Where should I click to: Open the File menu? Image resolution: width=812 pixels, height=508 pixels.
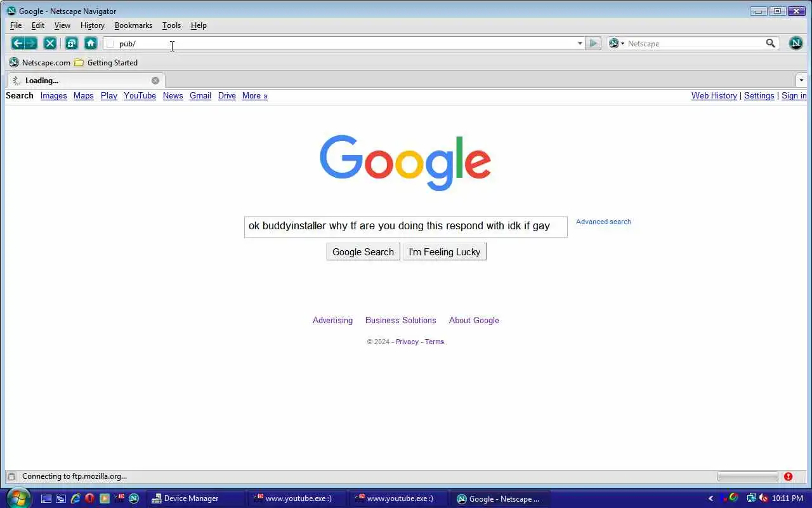coord(16,25)
